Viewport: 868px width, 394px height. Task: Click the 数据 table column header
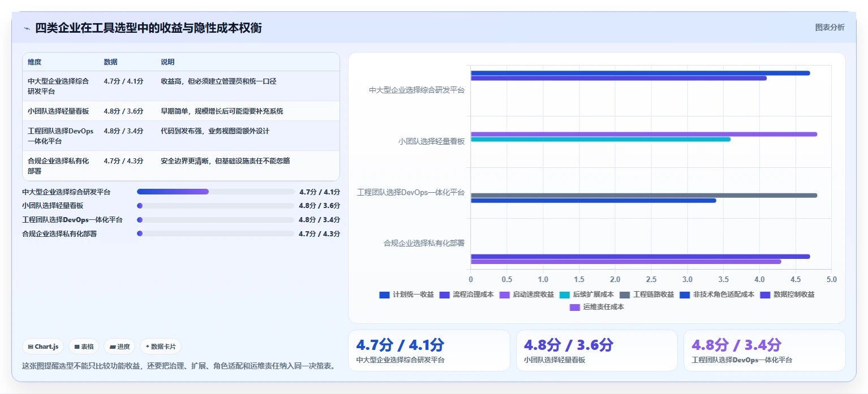(x=111, y=62)
